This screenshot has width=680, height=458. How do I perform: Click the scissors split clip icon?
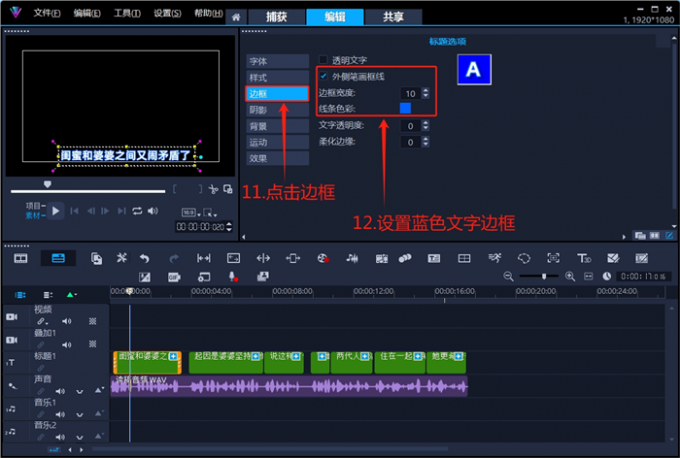[x=213, y=189]
